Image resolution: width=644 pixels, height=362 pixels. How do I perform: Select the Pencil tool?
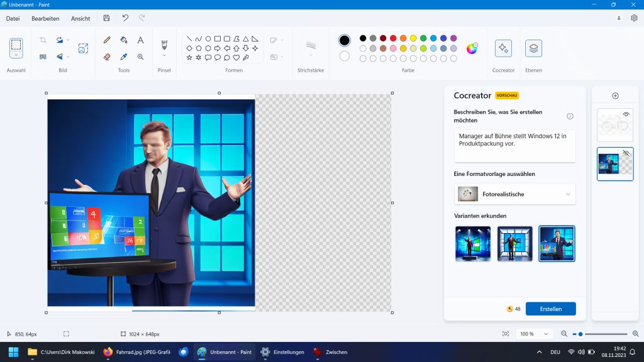(x=107, y=40)
